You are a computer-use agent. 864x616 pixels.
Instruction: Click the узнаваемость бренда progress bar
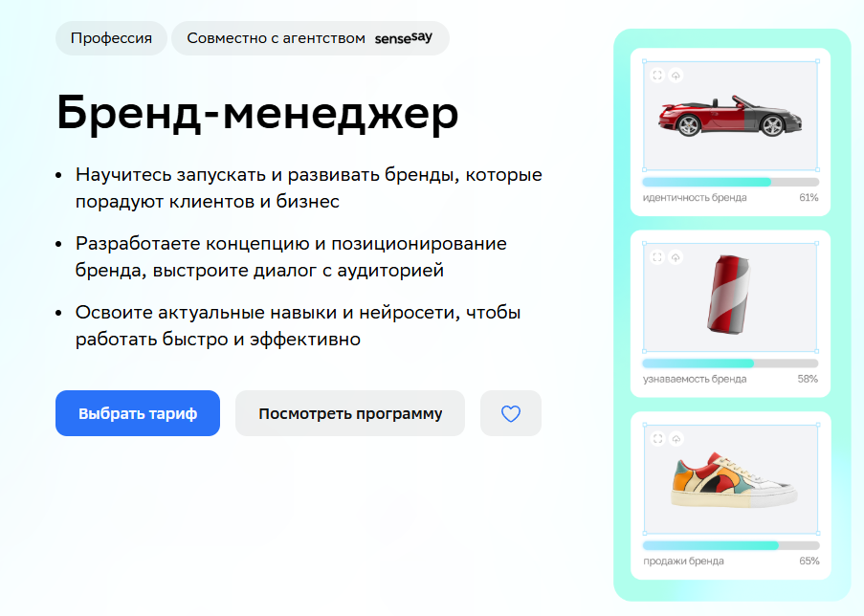click(731, 363)
